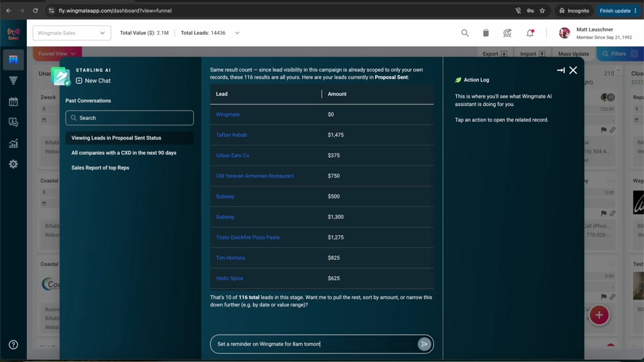Viewport: 644px width, 362px height.
Task: Start a New Chat
Action: pos(93,81)
